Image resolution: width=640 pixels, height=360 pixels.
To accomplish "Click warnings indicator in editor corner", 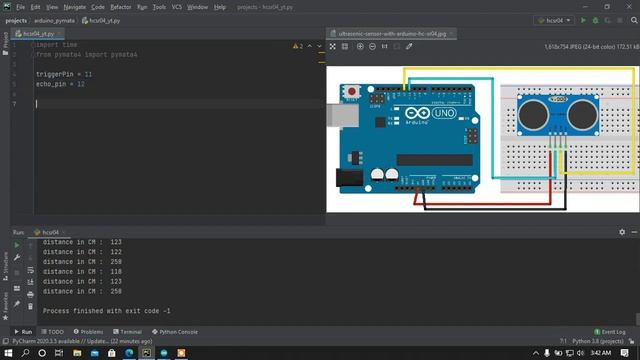I will [298, 46].
